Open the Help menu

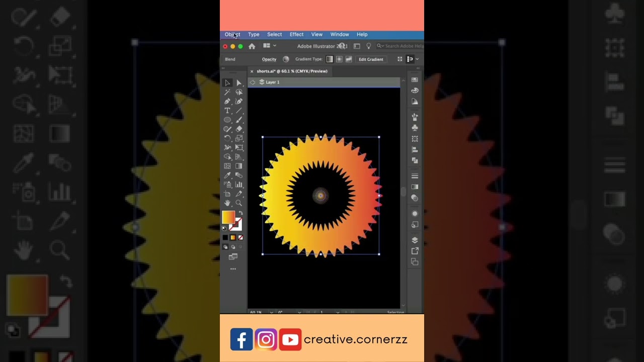click(362, 35)
